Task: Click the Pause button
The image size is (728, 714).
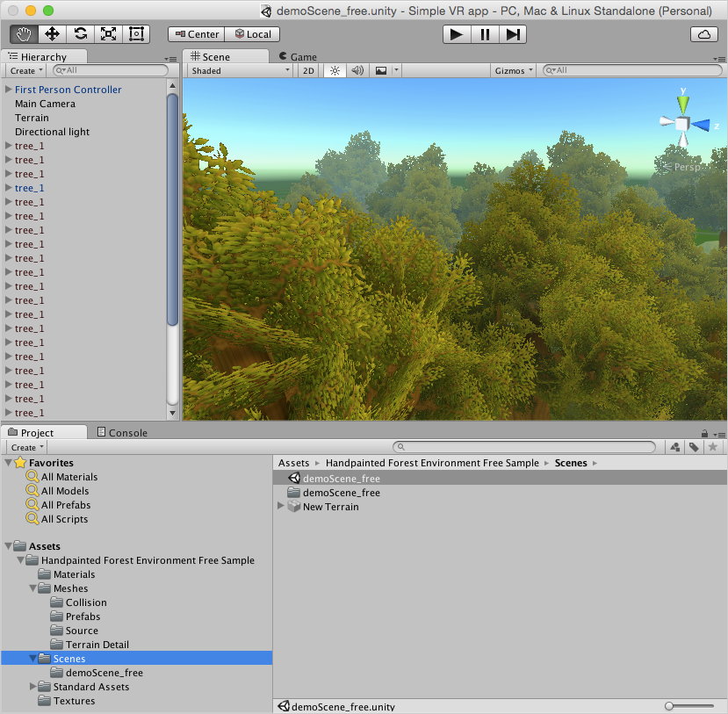Action: point(485,34)
